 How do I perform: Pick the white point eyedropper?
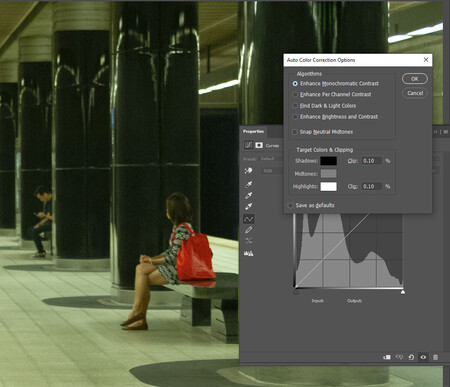(249, 206)
